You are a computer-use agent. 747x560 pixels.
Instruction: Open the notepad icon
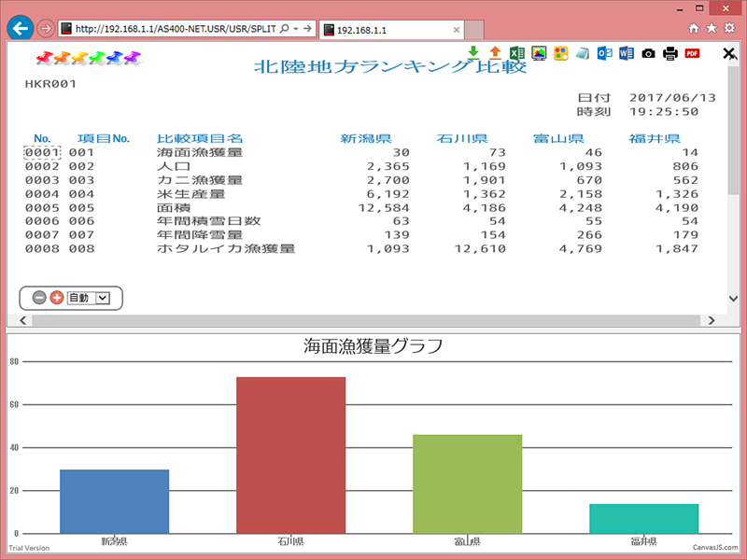click(x=583, y=53)
